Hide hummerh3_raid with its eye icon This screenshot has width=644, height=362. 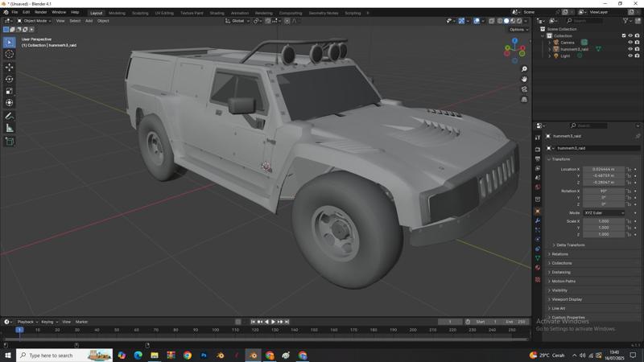tap(630, 49)
